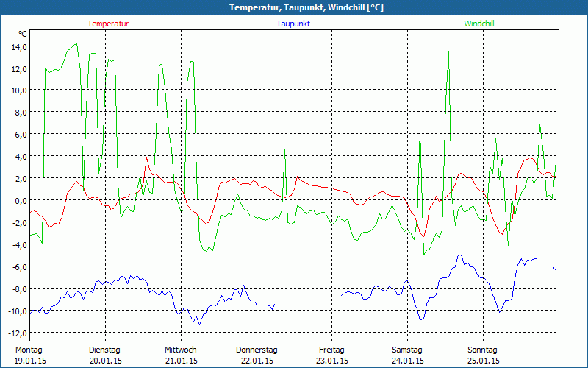
Task: Click the chart title bar text
Action: [x=294, y=7]
